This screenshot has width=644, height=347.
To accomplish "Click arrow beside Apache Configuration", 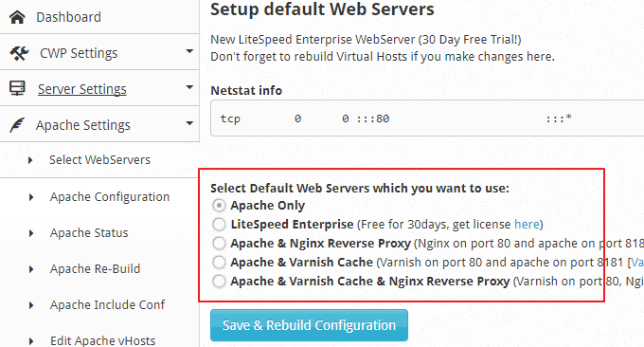I will (x=31, y=197).
